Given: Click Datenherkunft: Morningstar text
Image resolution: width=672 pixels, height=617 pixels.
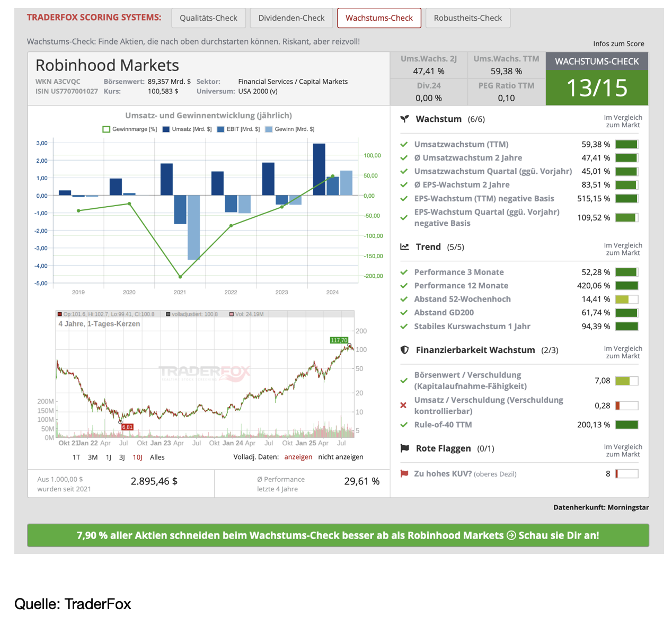Looking at the screenshot, I should [x=601, y=507].
